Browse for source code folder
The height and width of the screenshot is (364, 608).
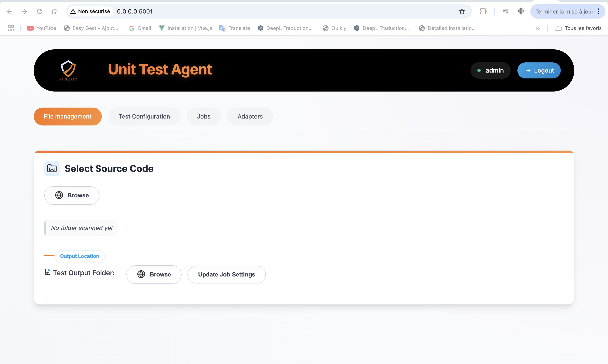tap(72, 195)
